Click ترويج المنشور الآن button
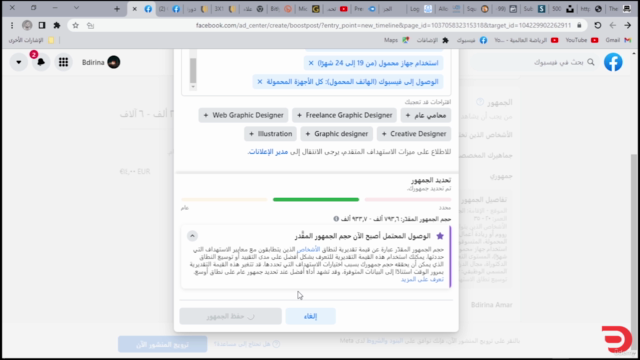640x360 pixels. [x=162, y=344]
